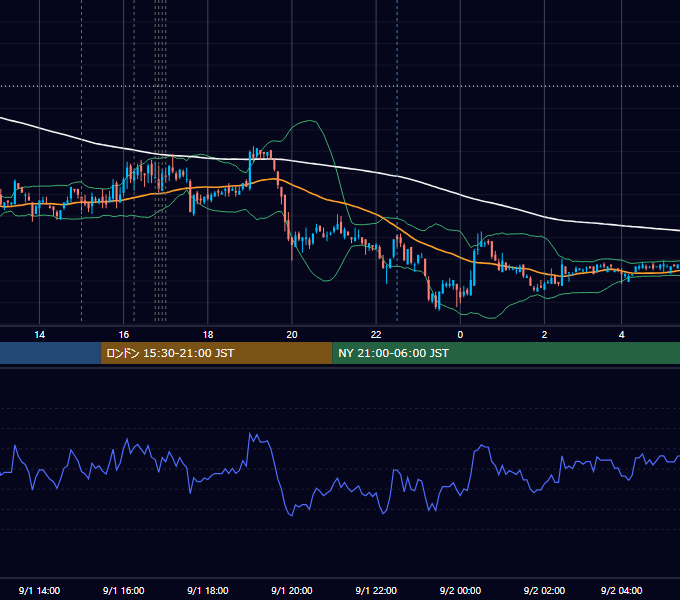Click the hour label 22 on price chart axis
Viewport: 680px width, 600px height.
pos(376,335)
